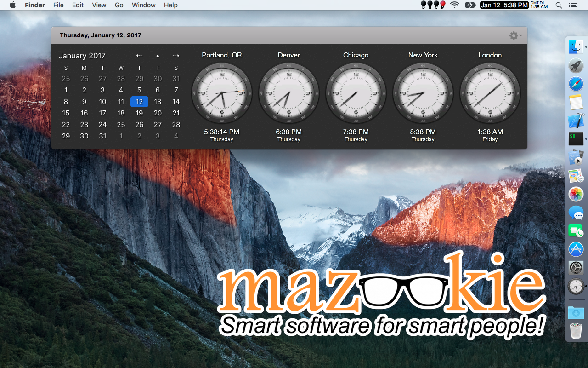Go to previous month with left arrow
The image size is (588, 368).
coord(139,56)
